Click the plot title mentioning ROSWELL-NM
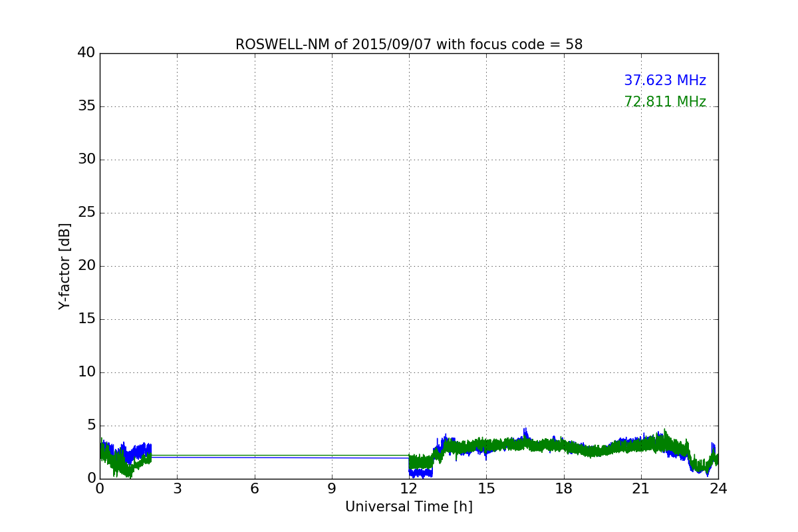This screenshot has width=798, height=532. (409, 45)
